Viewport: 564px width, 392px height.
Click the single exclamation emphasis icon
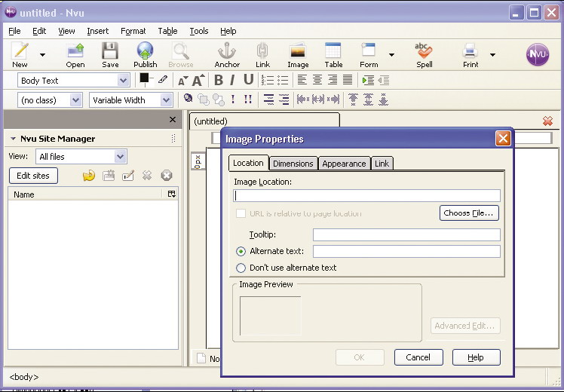233,99
